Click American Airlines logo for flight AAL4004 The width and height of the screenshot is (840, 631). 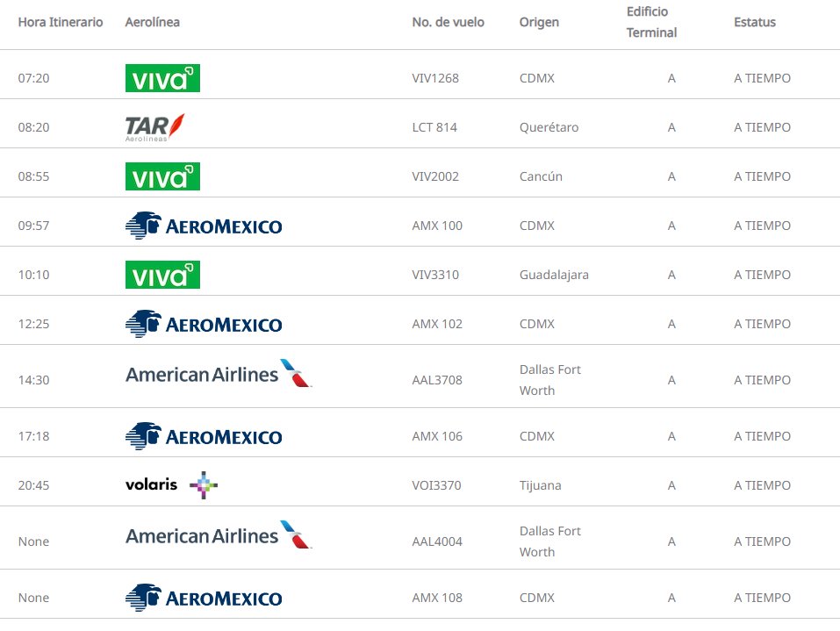tap(218, 535)
